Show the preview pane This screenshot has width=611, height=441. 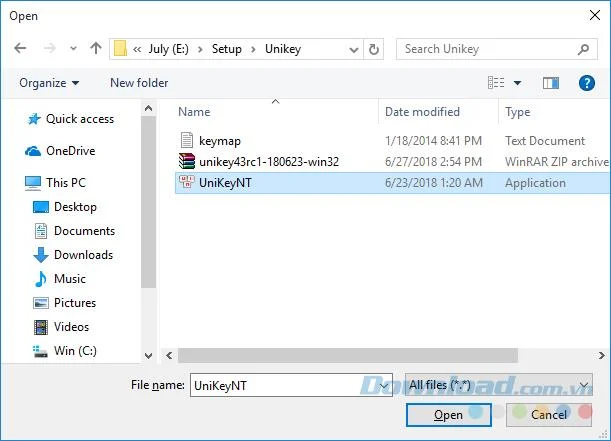pos(551,83)
